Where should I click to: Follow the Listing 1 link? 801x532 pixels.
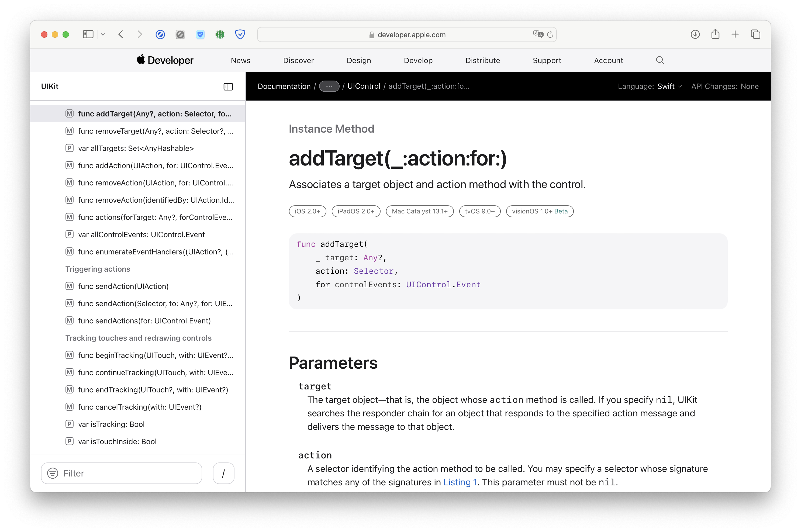(x=460, y=482)
